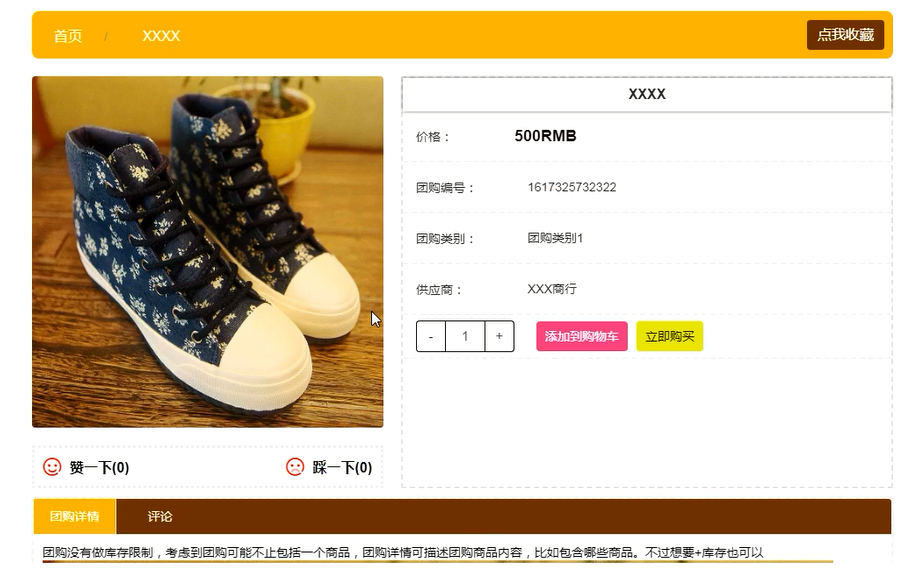
Task: Click the 赞一下(0) text
Action: 99,467
